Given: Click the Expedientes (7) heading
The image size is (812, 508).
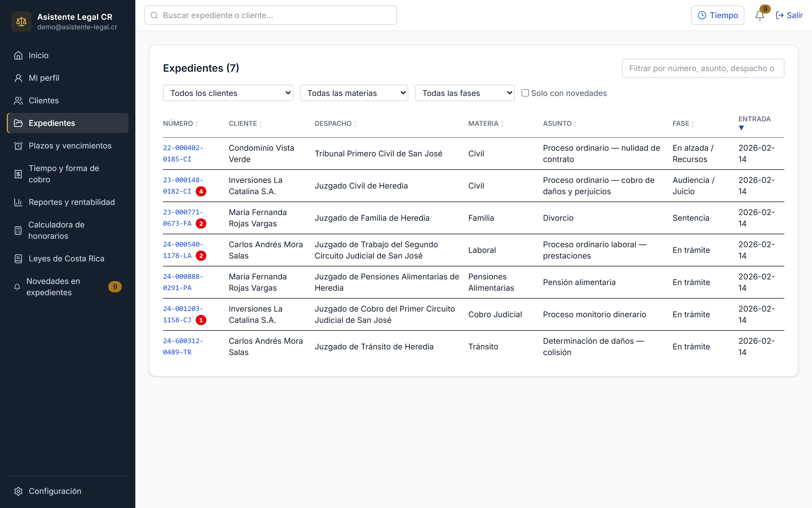Looking at the screenshot, I should [x=201, y=68].
